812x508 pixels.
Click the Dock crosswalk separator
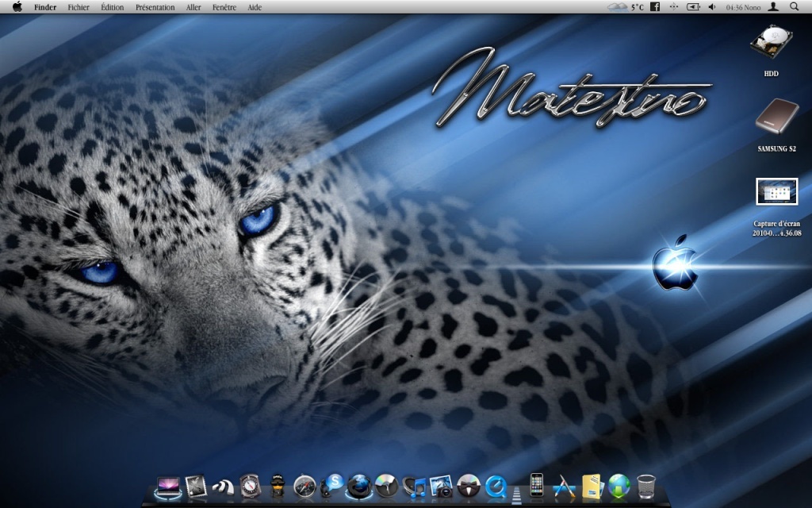516,494
